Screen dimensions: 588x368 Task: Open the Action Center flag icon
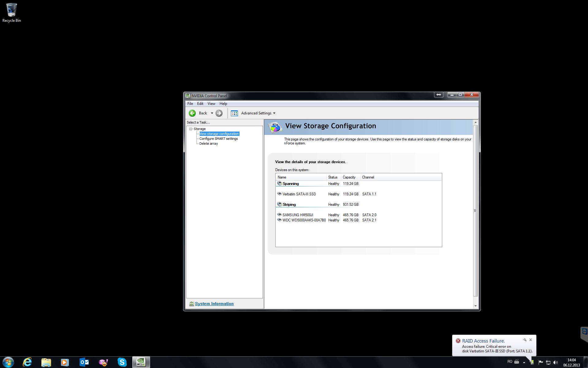pos(541,362)
